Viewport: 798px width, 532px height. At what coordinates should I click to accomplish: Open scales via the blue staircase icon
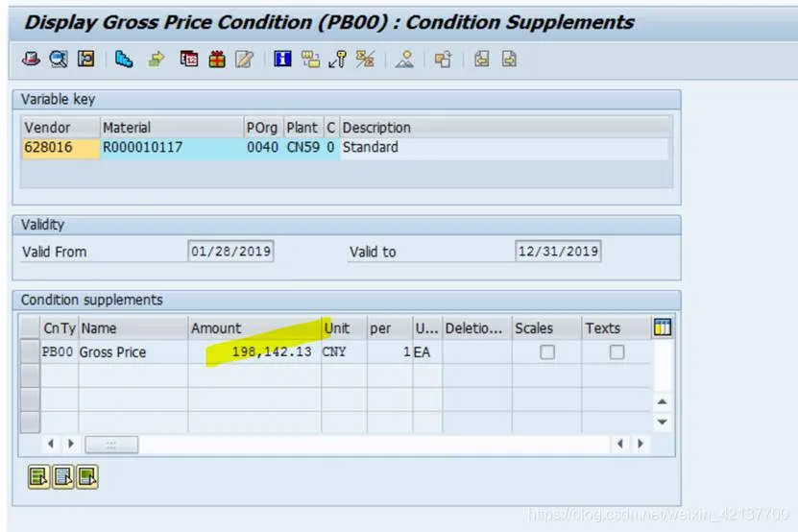[124, 59]
